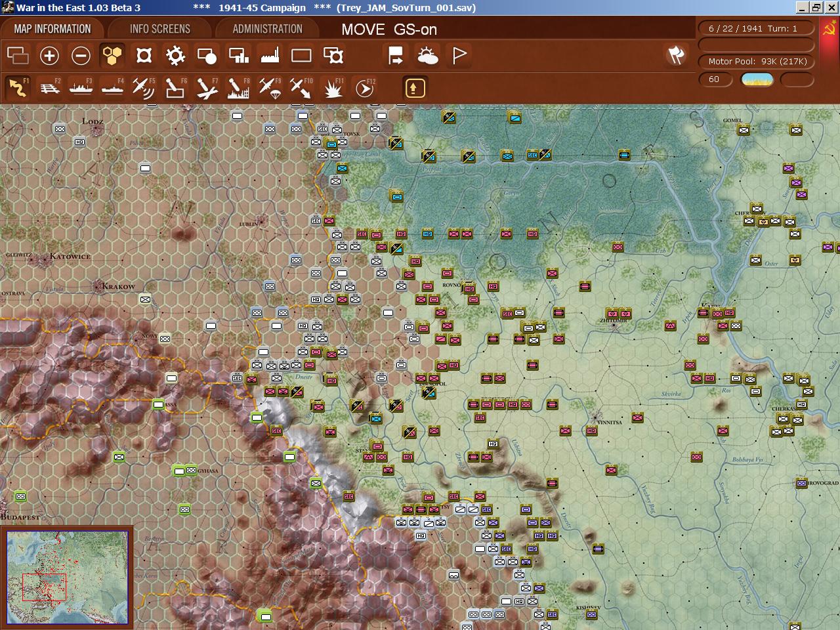Click the Katowice city label on the map
Screen dimensions: 840x630
tap(70, 257)
